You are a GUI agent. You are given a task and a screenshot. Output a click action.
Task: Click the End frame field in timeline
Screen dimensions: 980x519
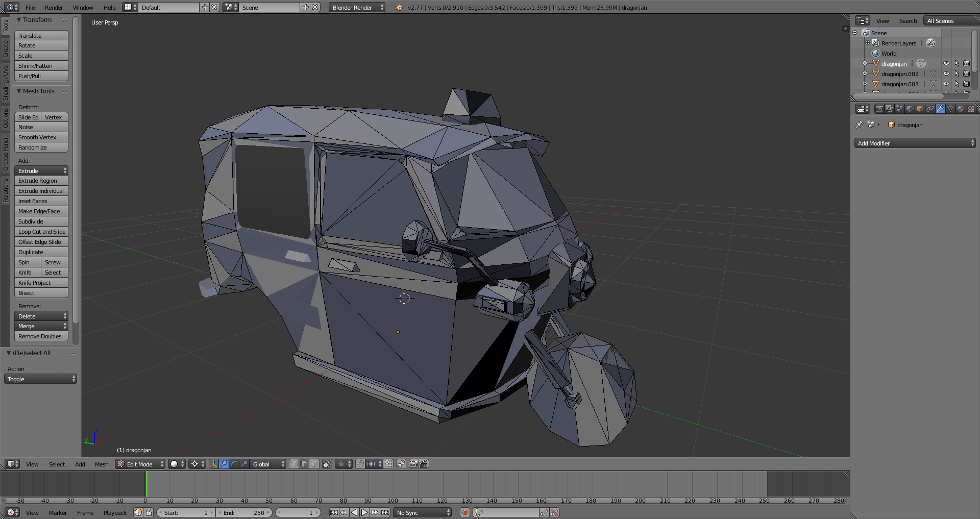(244, 513)
